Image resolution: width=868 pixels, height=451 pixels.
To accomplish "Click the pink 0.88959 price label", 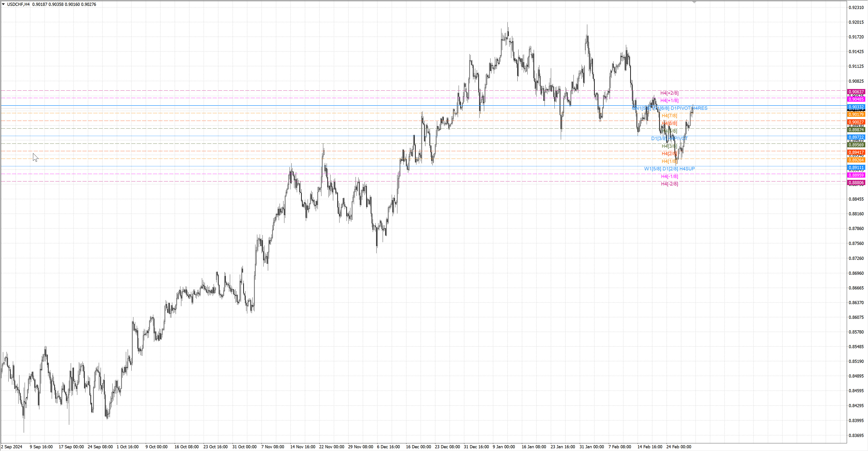I will pos(856,175).
